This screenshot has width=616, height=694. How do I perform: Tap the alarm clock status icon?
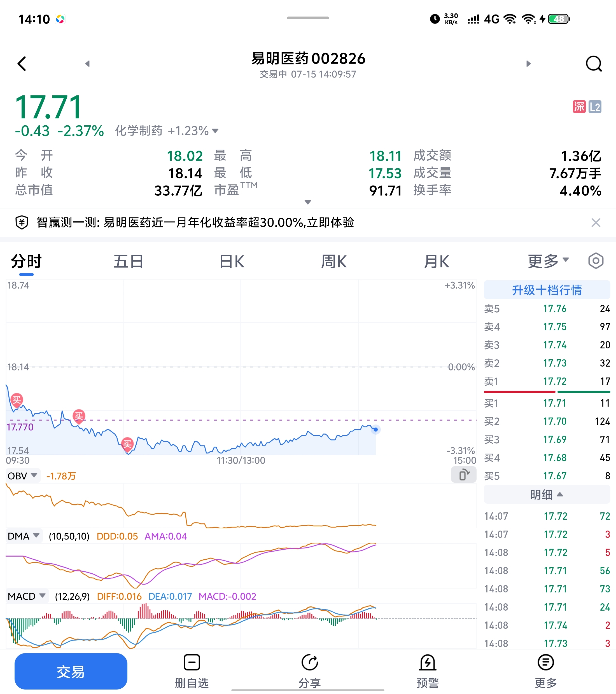[x=435, y=19]
